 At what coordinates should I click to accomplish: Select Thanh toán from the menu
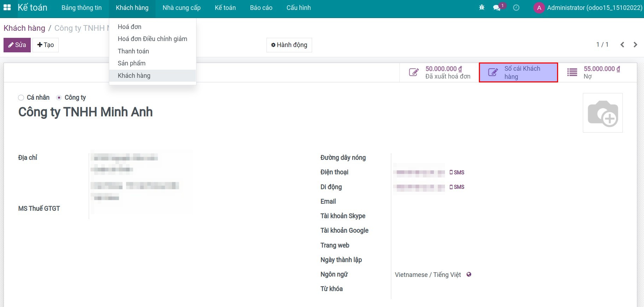(x=133, y=51)
